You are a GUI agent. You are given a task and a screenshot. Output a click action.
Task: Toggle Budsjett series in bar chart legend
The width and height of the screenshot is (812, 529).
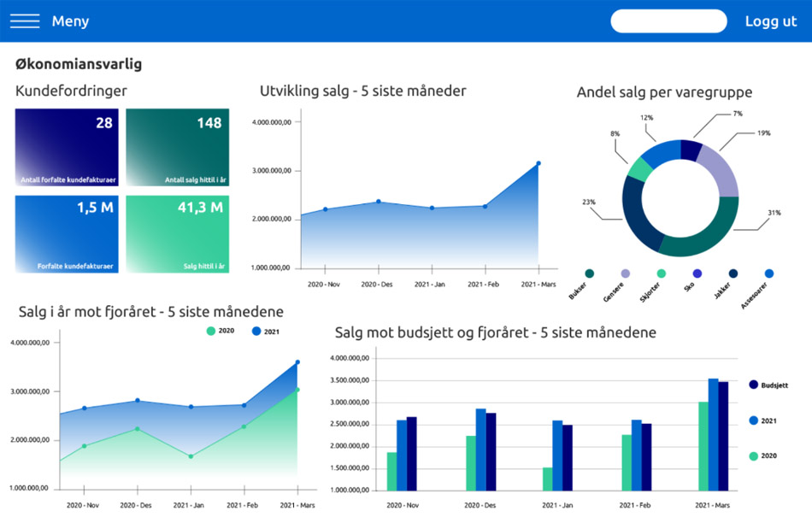click(x=754, y=385)
